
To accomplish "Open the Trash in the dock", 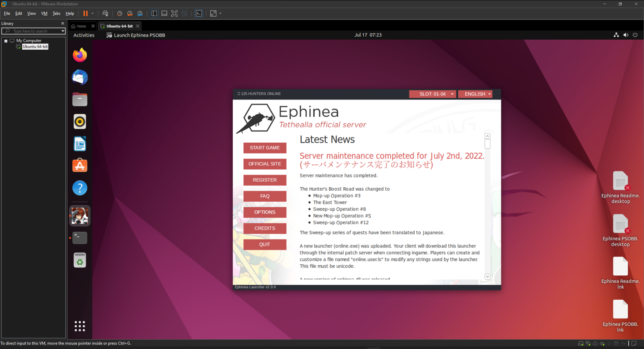I will click(x=80, y=260).
